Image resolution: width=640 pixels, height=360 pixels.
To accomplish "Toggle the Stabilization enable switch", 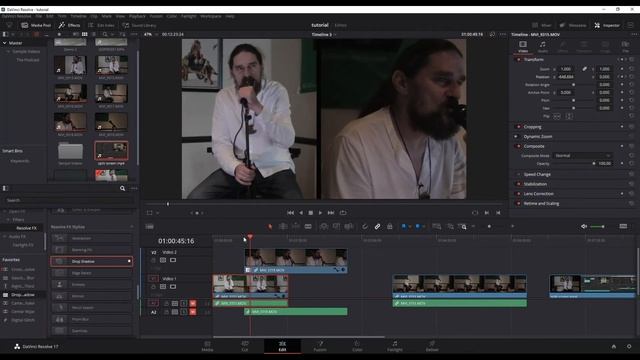I will coord(519,184).
